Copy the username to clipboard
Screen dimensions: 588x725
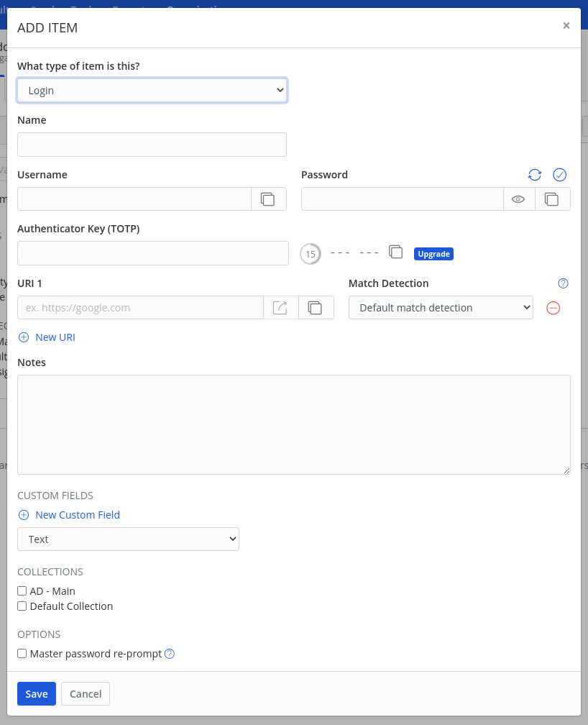click(x=269, y=199)
